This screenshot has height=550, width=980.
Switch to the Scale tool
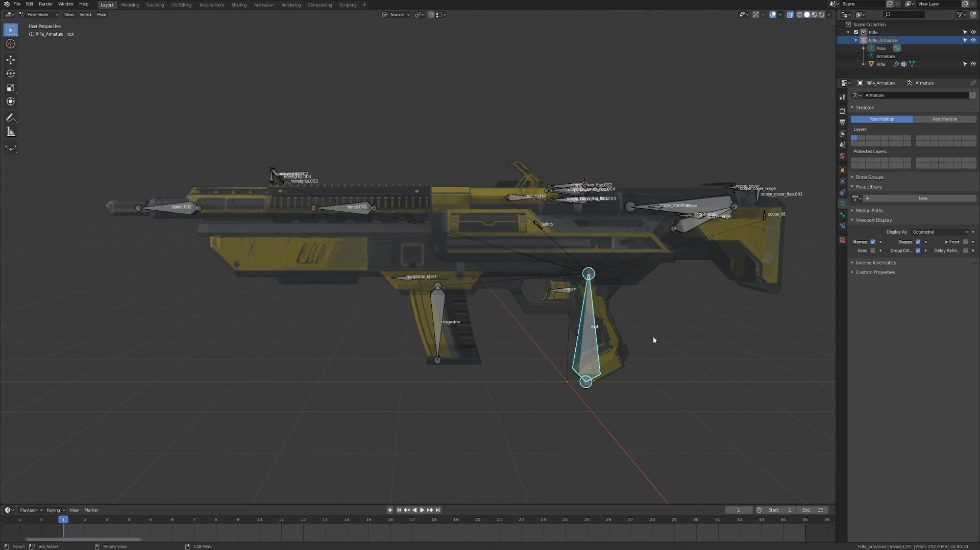11,88
